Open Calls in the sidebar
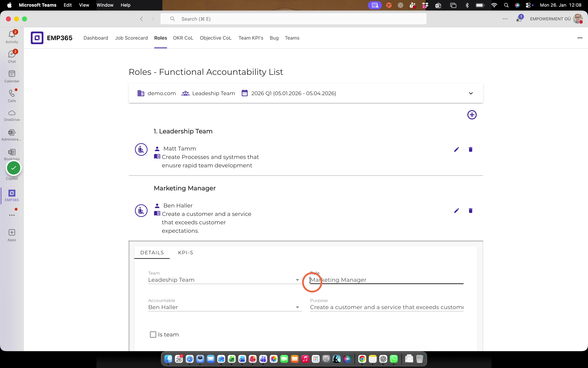The image size is (588, 368). (12, 96)
